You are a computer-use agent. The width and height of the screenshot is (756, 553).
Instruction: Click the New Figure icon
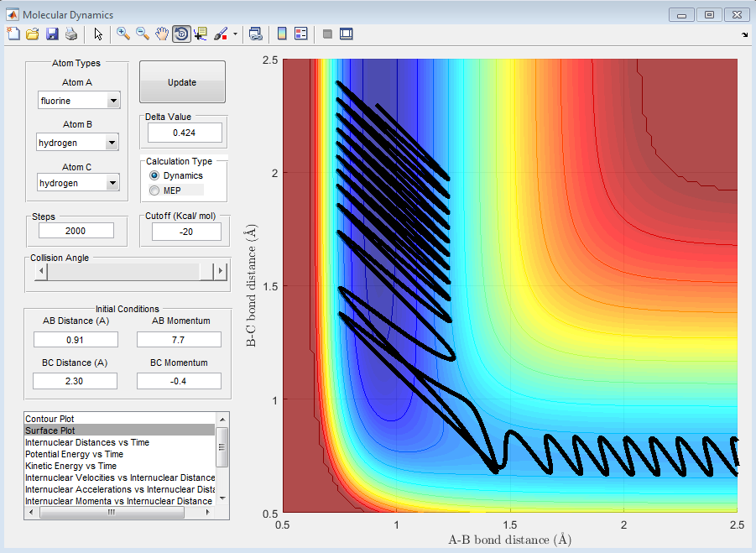click(x=13, y=34)
